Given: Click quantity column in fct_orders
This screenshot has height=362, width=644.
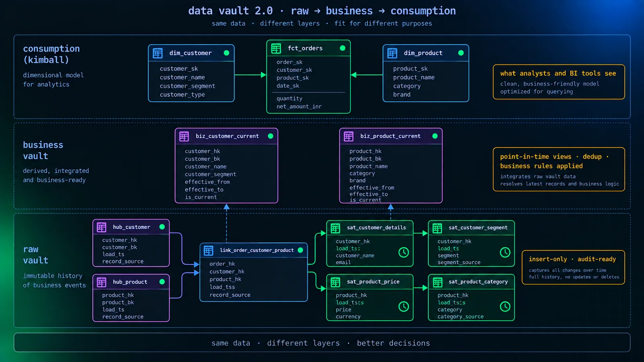Looking at the screenshot, I should click(289, 99).
